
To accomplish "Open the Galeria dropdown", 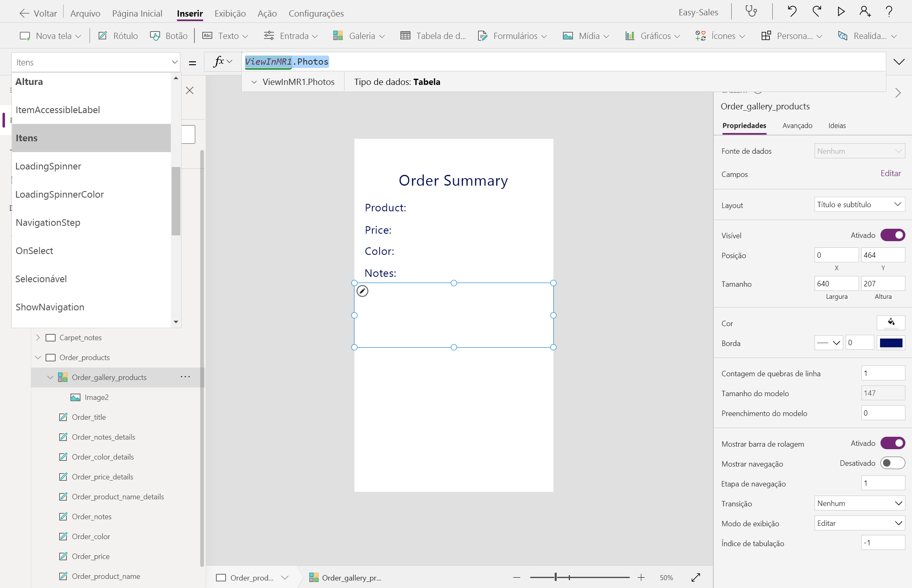I will [x=359, y=36].
